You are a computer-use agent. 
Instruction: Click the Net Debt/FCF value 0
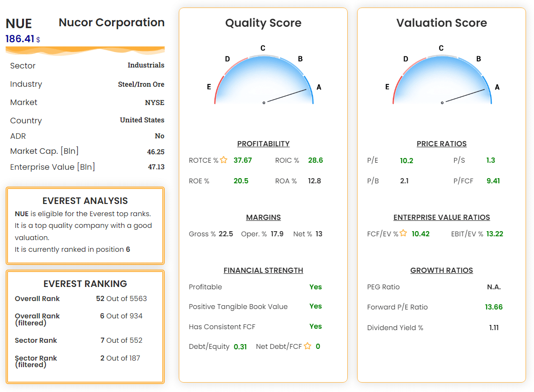point(318,347)
